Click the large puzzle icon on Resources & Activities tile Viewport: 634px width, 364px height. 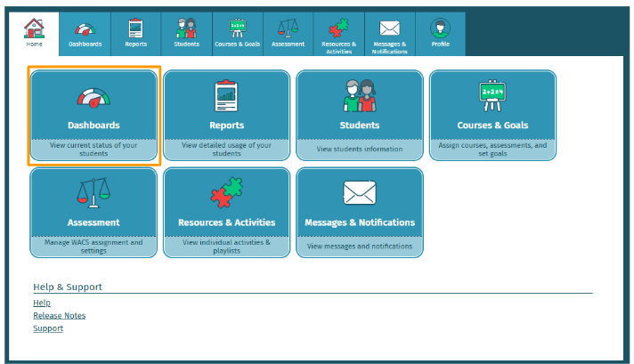[226, 193]
